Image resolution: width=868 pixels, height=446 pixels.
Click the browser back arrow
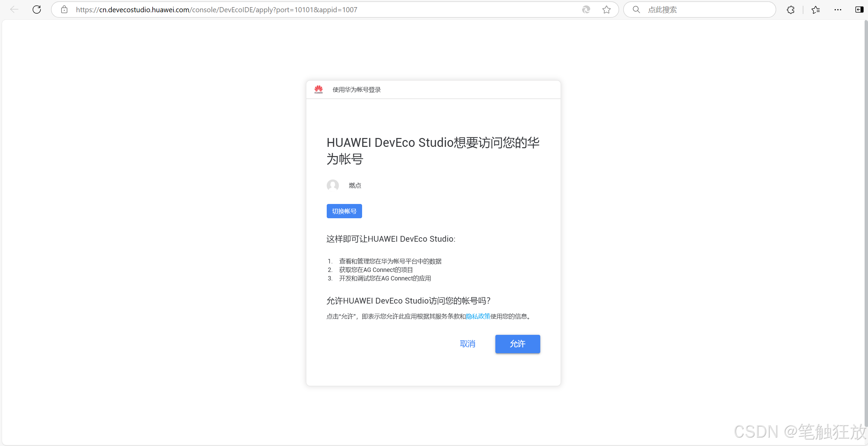(14, 10)
